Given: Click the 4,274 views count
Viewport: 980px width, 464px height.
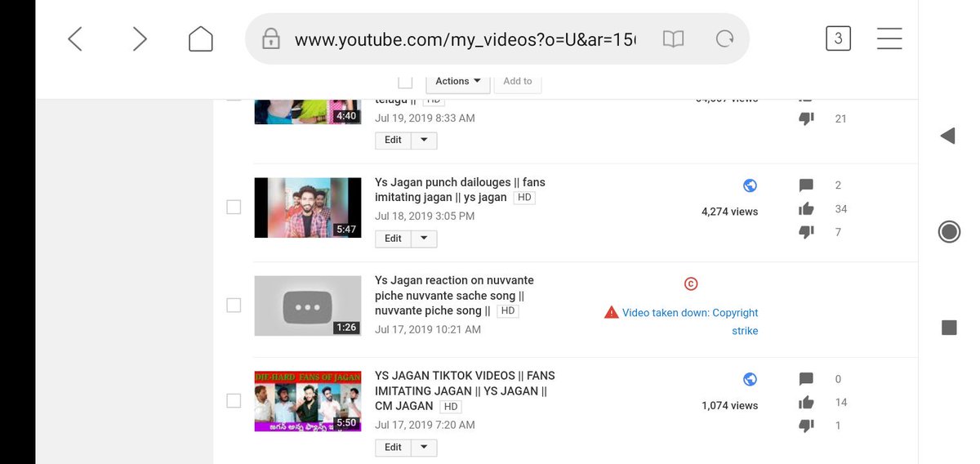Looking at the screenshot, I should 729,212.
